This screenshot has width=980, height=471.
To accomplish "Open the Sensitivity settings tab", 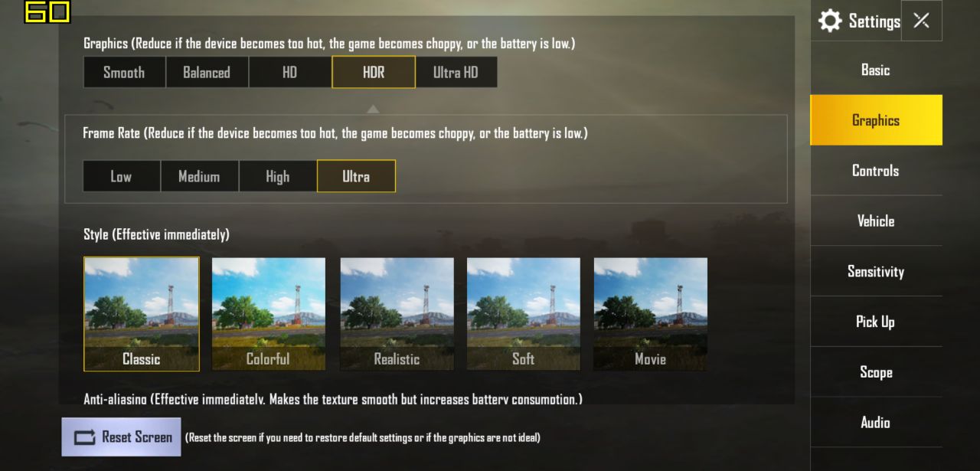I will tap(876, 271).
